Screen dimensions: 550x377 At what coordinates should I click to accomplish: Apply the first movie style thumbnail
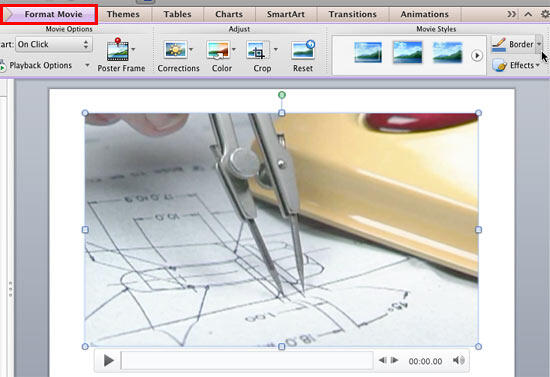pyautogui.click(x=368, y=53)
